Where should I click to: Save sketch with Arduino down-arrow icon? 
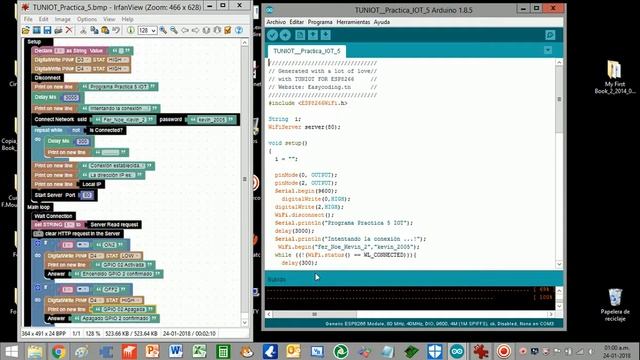point(325,35)
